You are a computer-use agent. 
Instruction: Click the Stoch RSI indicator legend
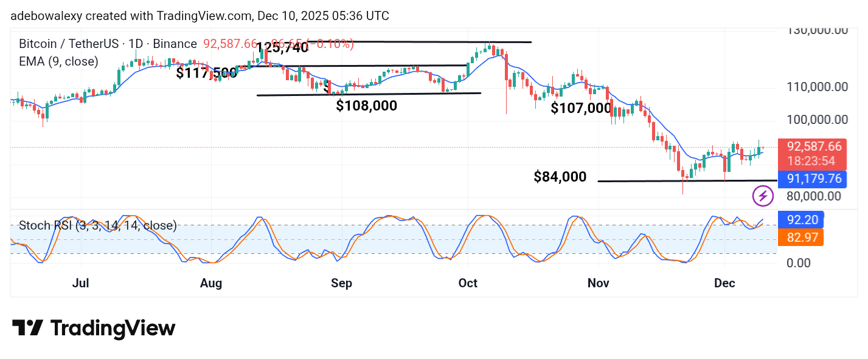pos(98,226)
